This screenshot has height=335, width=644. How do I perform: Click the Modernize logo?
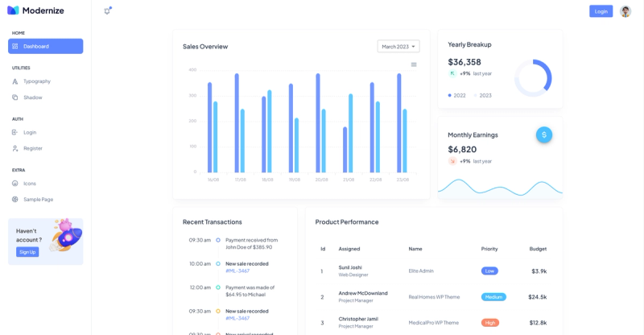coord(35,10)
